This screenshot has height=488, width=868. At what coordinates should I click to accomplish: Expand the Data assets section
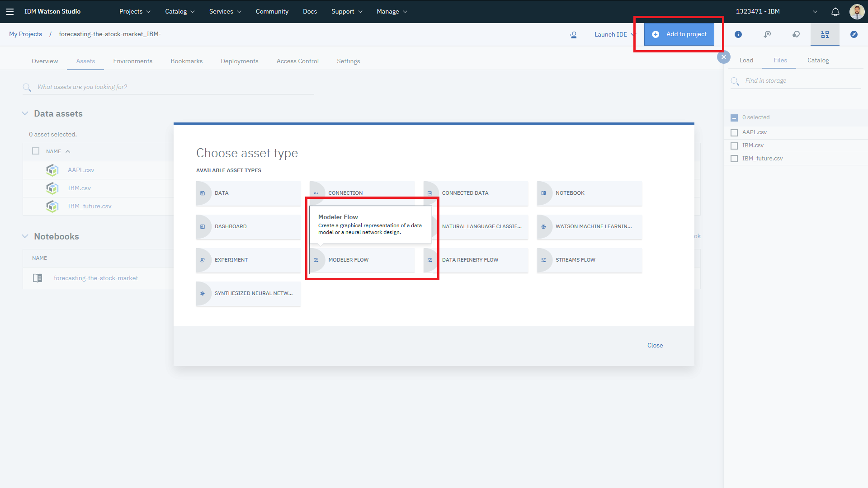click(24, 113)
